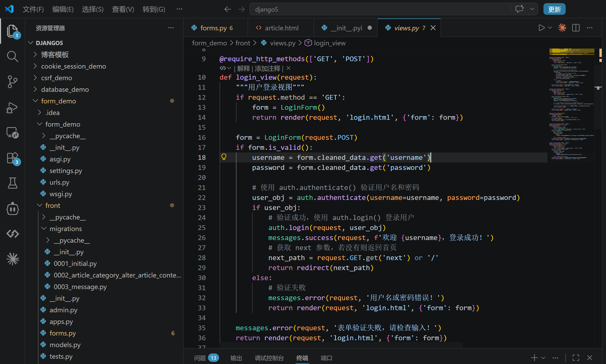Open the 文件(F) menu
This screenshot has width=606, height=364.
click(x=33, y=9)
